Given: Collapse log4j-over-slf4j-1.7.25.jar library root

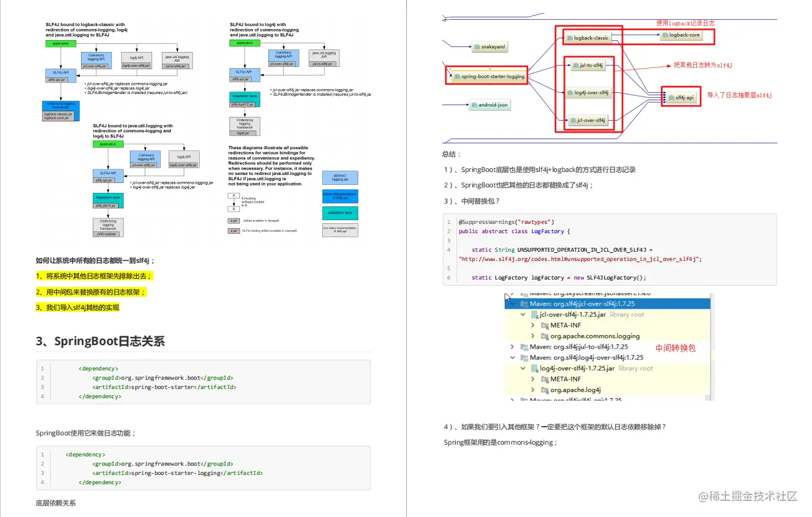Looking at the screenshot, I should coord(523,369).
